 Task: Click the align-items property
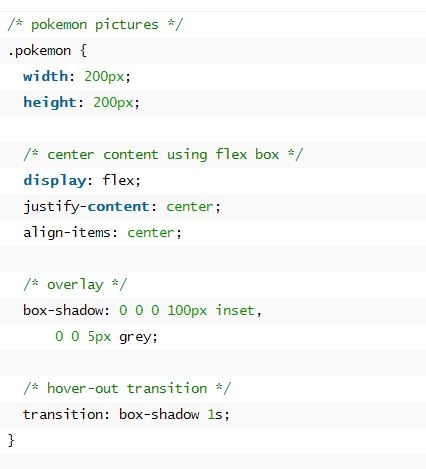point(66,232)
